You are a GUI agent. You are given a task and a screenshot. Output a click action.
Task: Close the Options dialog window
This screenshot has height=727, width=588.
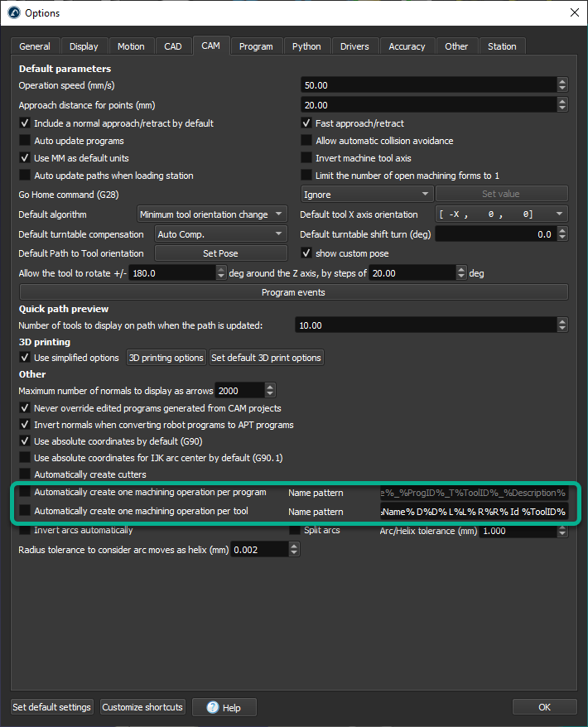574,12
